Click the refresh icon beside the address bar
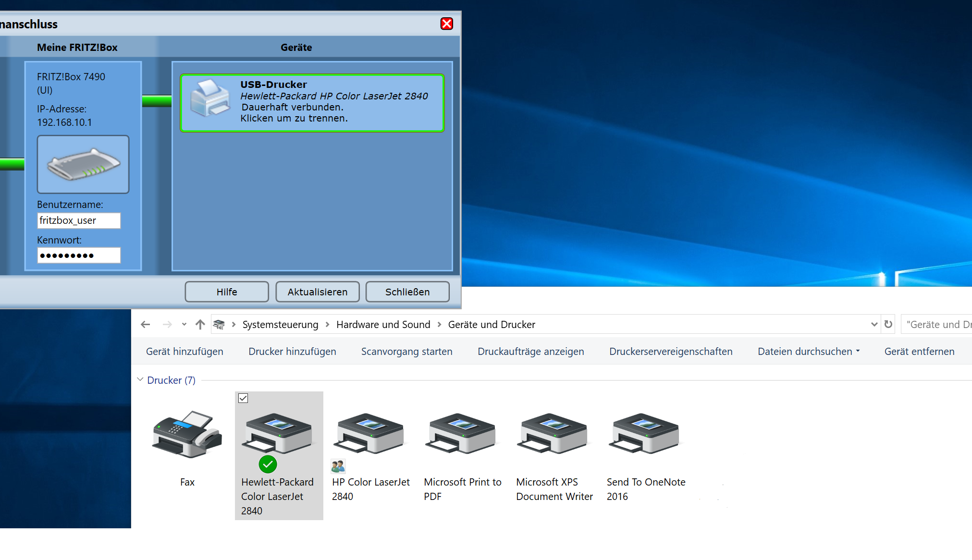The width and height of the screenshot is (972, 560). [888, 324]
